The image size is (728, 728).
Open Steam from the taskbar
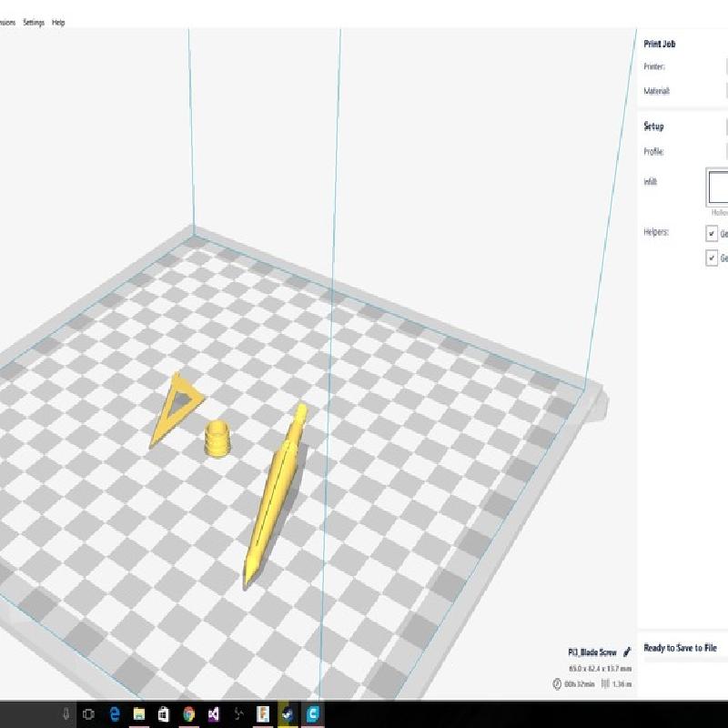coord(287,714)
